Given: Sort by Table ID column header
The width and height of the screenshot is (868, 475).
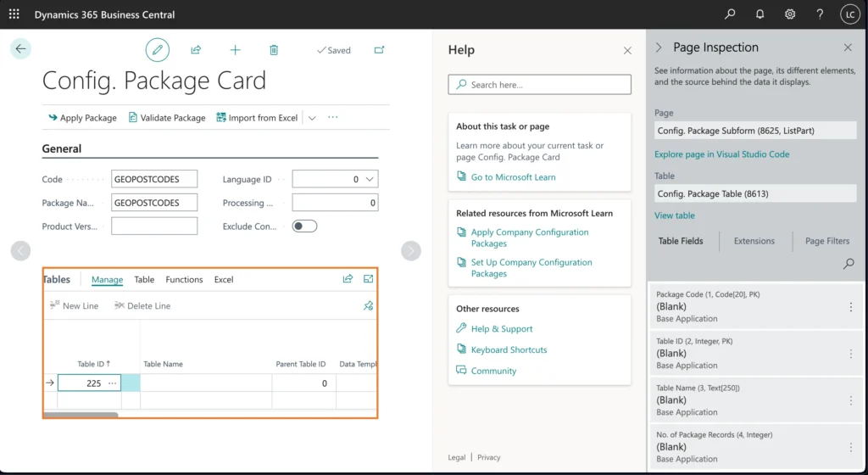Looking at the screenshot, I should (x=93, y=364).
